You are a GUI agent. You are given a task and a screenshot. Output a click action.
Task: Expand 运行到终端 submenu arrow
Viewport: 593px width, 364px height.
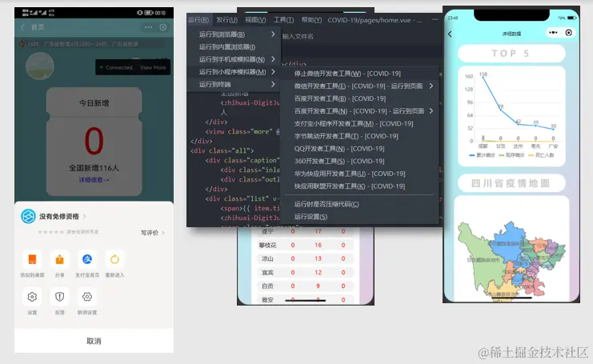273,84
